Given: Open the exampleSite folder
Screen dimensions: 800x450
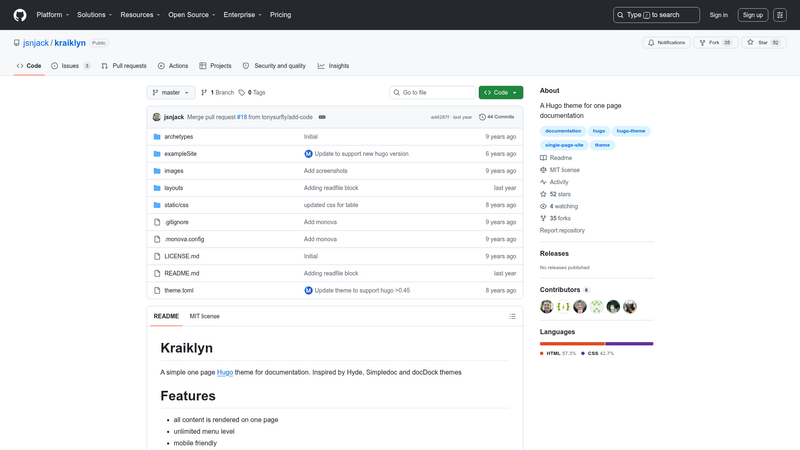Looking at the screenshot, I should coord(180,154).
